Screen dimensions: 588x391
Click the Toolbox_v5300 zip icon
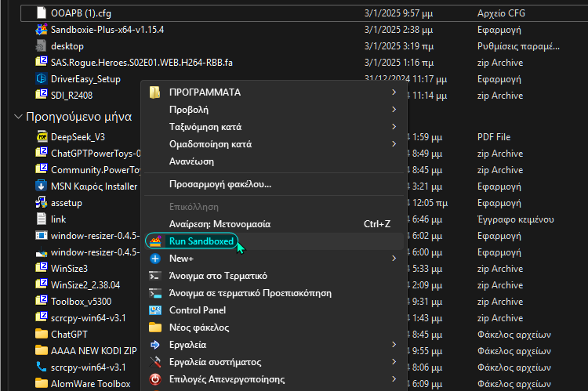(x=42, y=301)
